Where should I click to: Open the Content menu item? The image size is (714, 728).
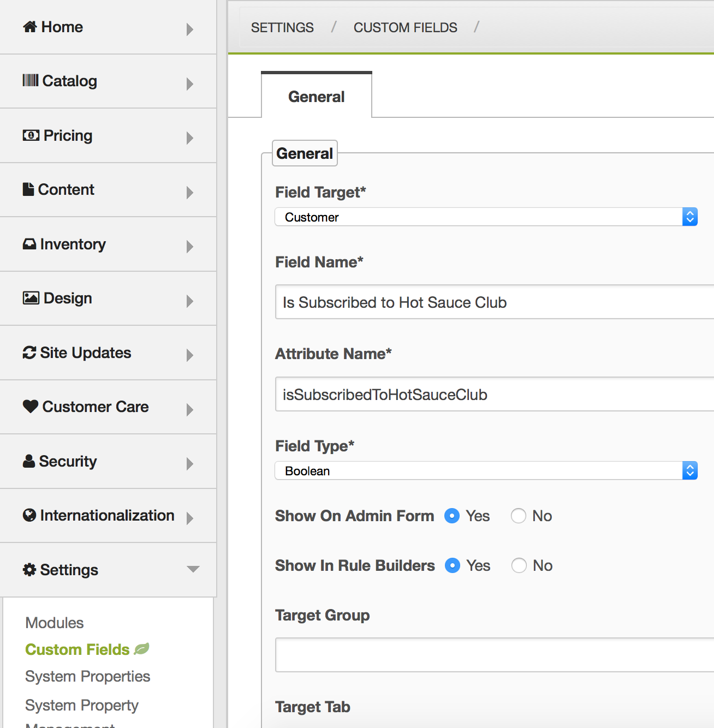point(108,189)
